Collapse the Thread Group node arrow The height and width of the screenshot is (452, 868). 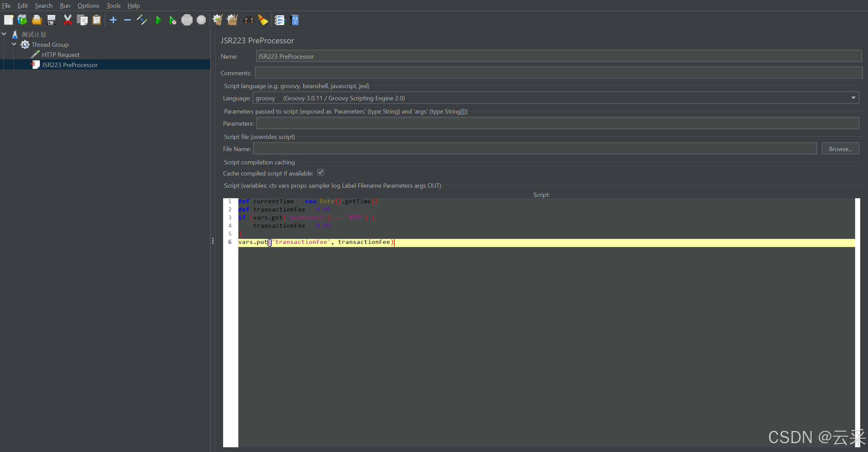tap(14, 44)
